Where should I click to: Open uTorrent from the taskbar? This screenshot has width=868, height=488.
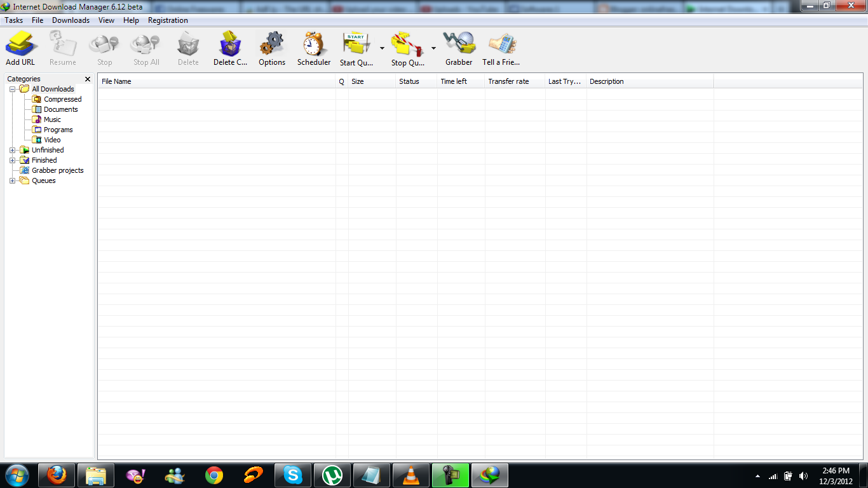332,475
